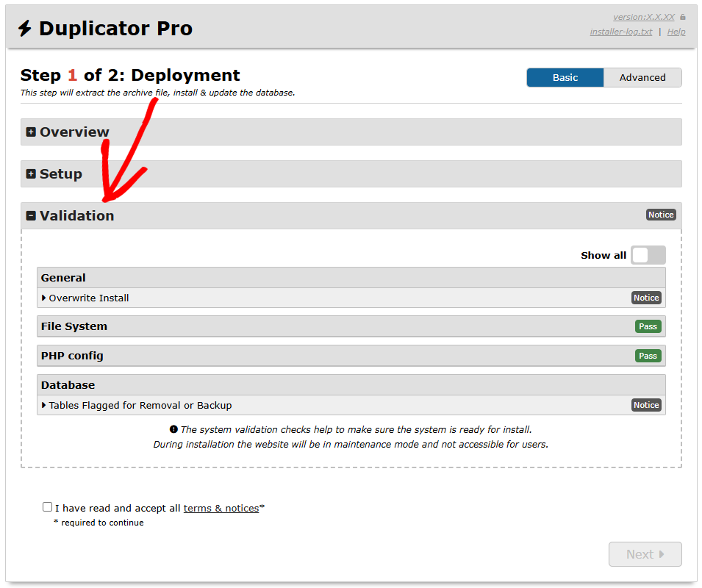Click the Notice badge on Overwrite Install
This screenshot has height=588, width=702.
tap(646, 298)
